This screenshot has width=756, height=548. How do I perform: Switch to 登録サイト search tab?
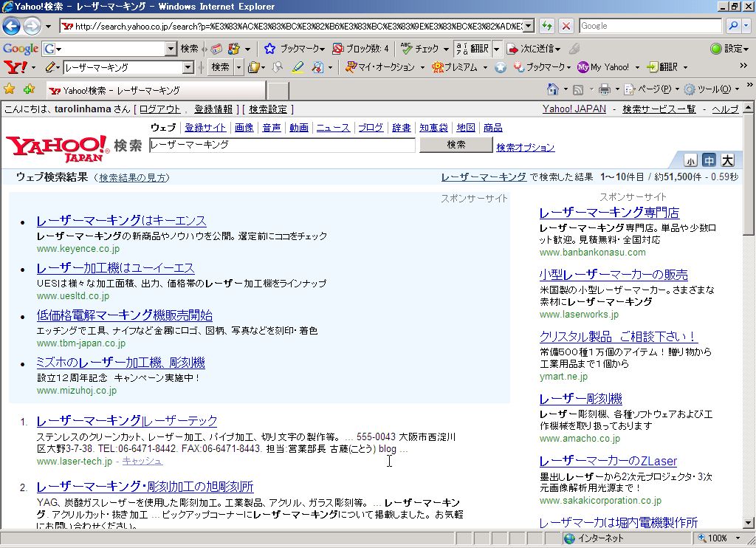point(205,128)
